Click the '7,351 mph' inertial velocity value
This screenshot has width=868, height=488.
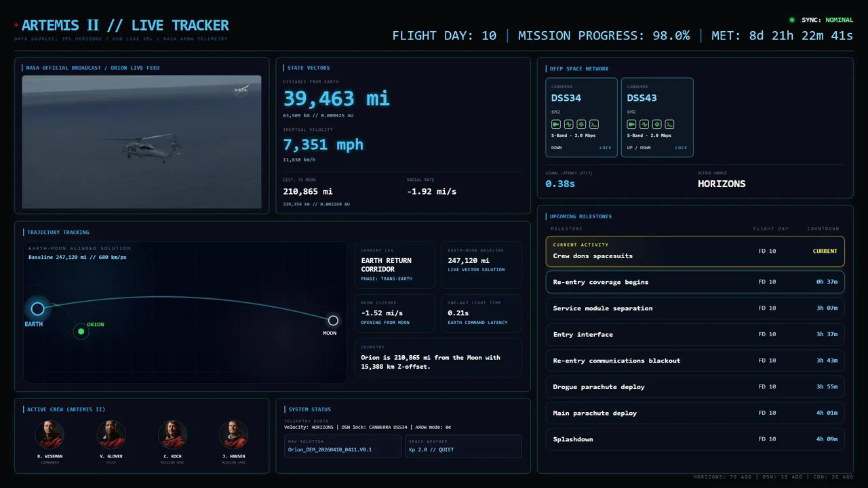click(323, 144)
